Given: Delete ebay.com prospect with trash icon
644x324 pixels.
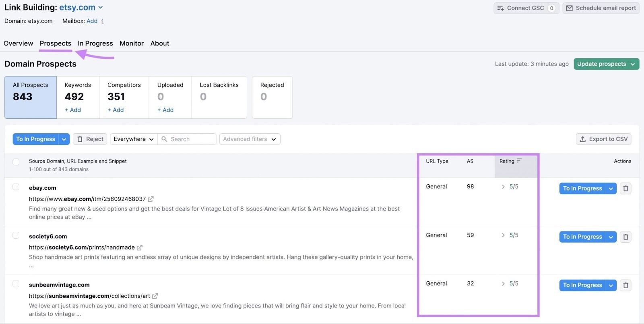Looking at the screenshot, I should (625, 188).
